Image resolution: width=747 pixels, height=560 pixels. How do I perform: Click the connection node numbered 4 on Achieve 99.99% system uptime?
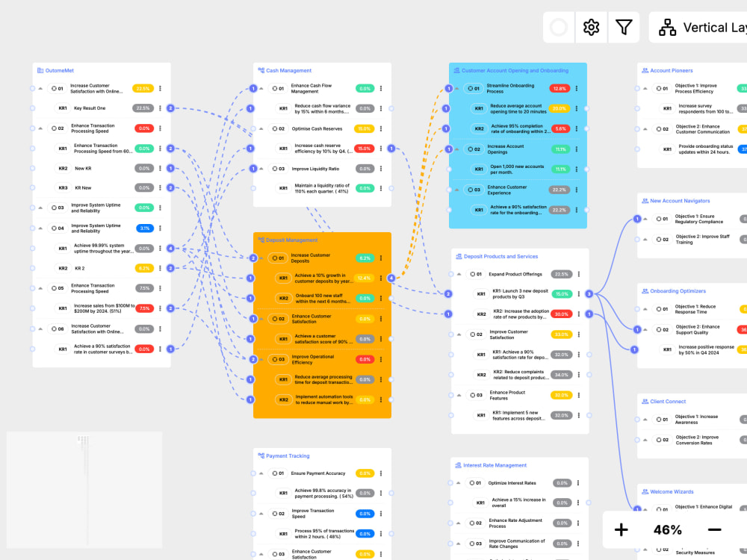[x=170, y=248]
